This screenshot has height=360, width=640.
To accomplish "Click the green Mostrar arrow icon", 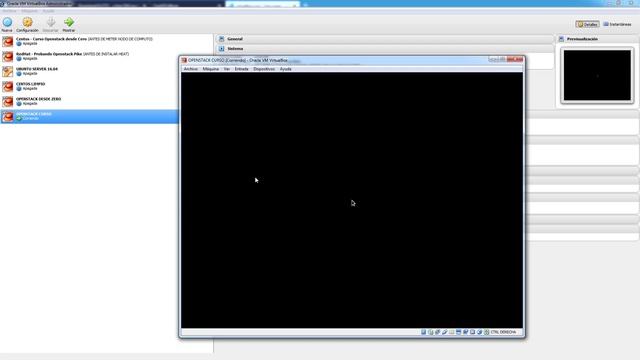I will [x=69, y=22].
